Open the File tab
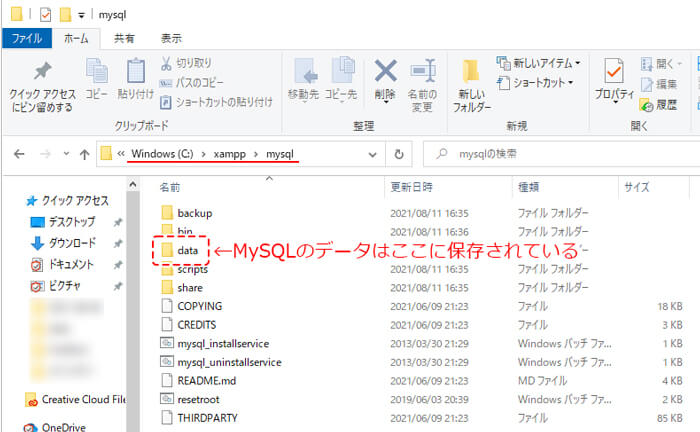This screenshot has height=432, width=700. 27,38
